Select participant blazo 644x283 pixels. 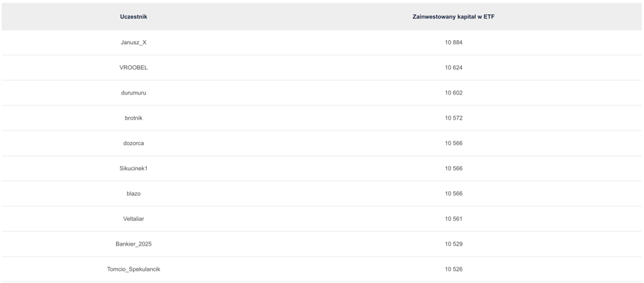point(133,194)
